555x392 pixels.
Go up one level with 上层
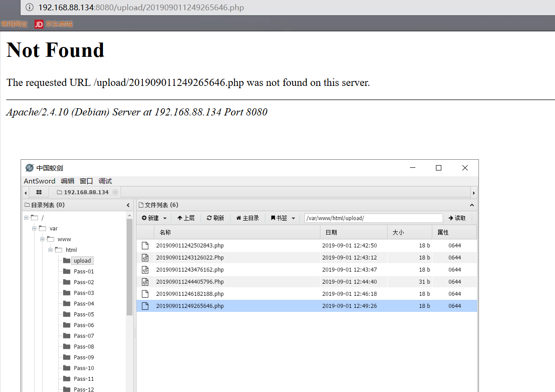pyautogui.click(x=186, y=218)
